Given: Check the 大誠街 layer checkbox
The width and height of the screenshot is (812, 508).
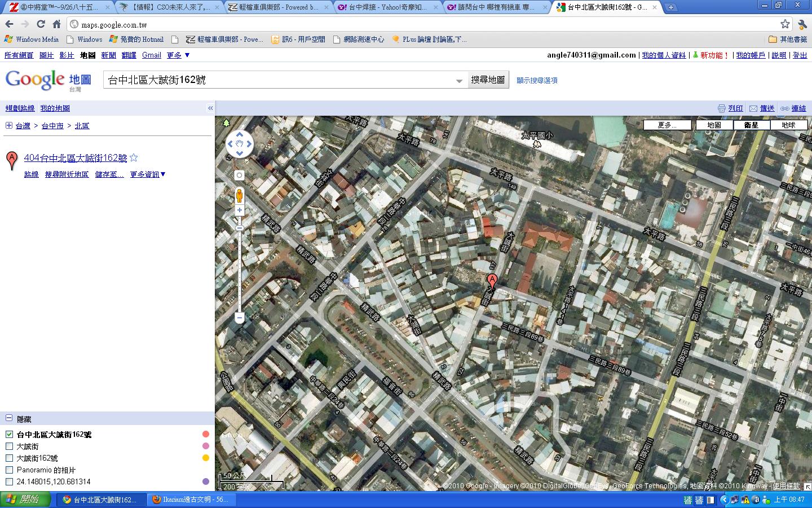Looking at the screenshot, I should (9, 446).
